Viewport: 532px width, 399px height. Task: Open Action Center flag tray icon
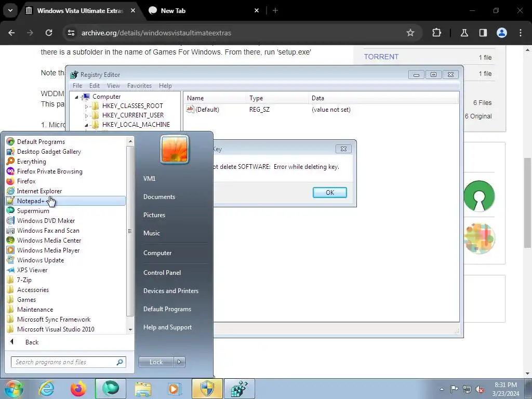[454, 389]
